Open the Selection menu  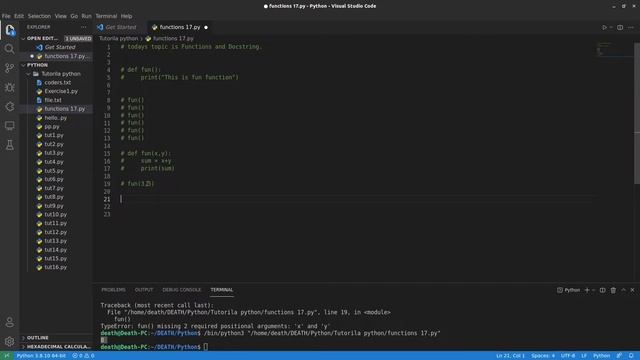tap(39, 16)
